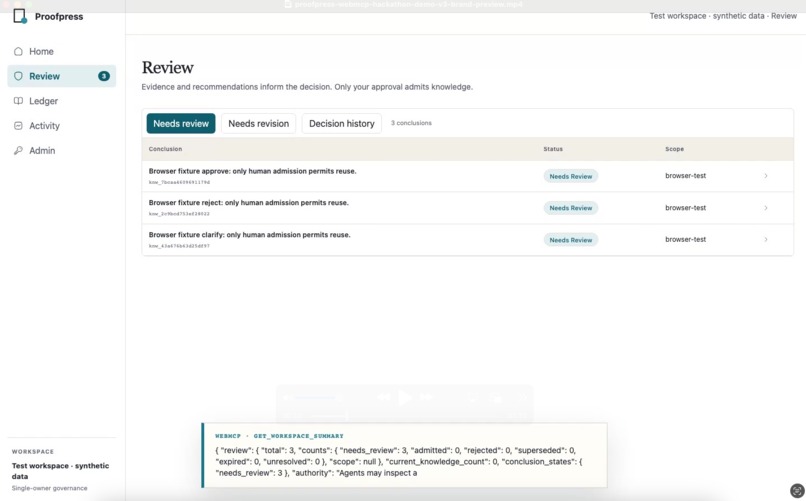Click the Scope column header

pyautogui.click(x=674, y=149)
